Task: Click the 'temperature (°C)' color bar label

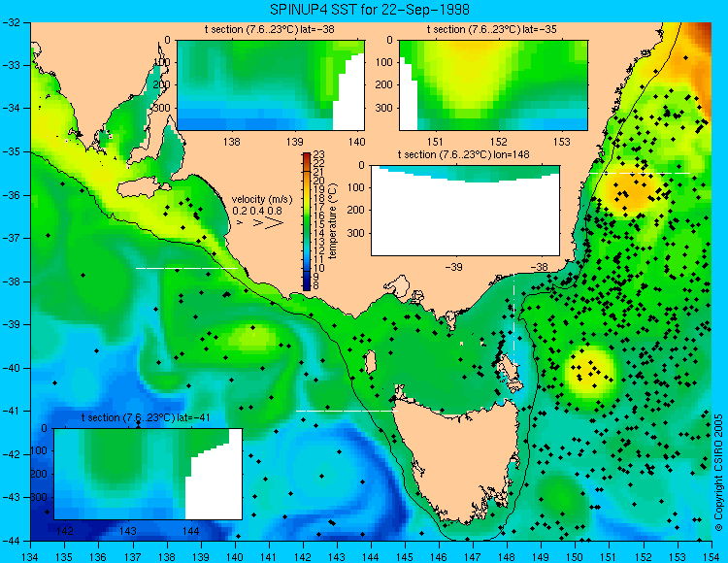Action: tap(332, 221)
